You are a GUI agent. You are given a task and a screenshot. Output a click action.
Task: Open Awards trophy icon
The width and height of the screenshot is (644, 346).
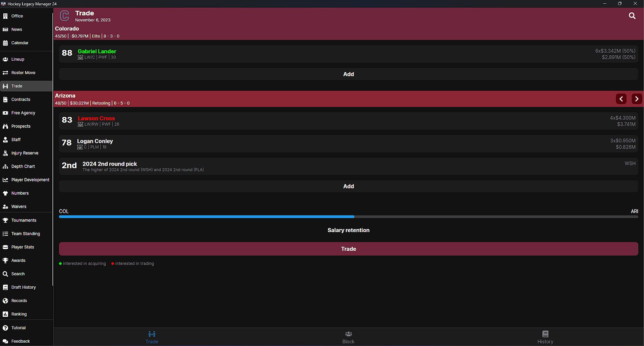coord(5,261)
